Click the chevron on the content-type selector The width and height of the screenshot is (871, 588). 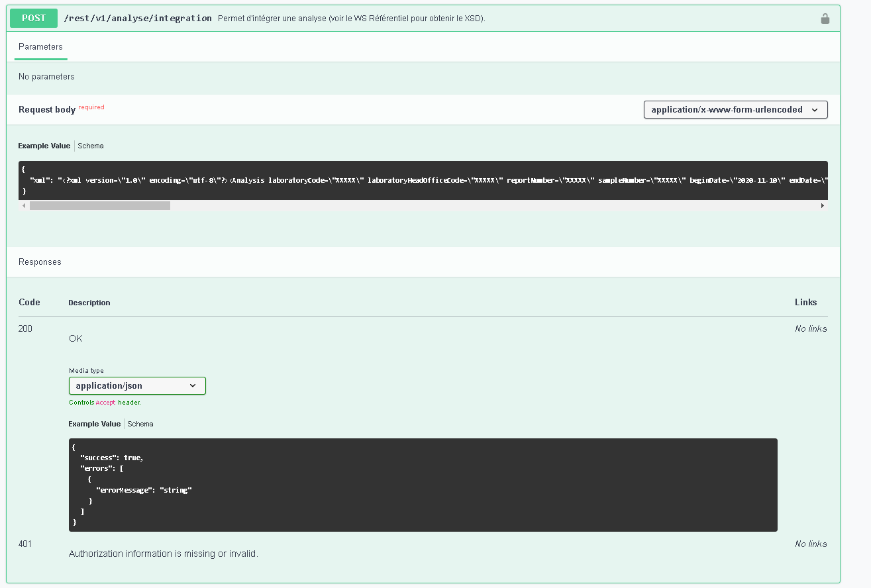pos(815,109)
